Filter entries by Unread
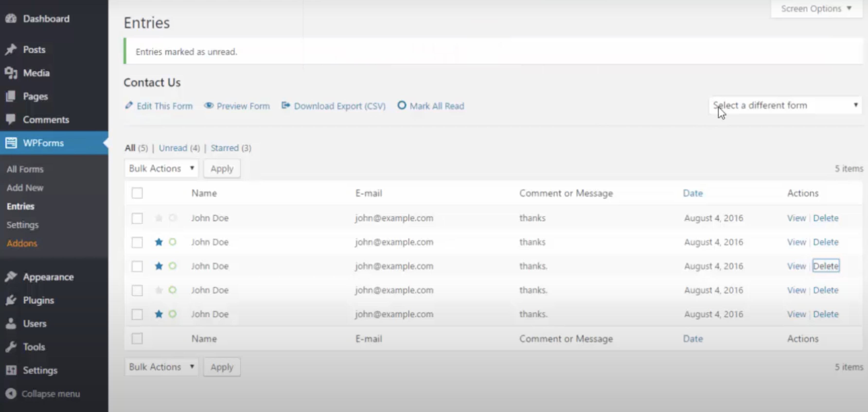The height and width of the screenshot is (412, 868). 173,148
